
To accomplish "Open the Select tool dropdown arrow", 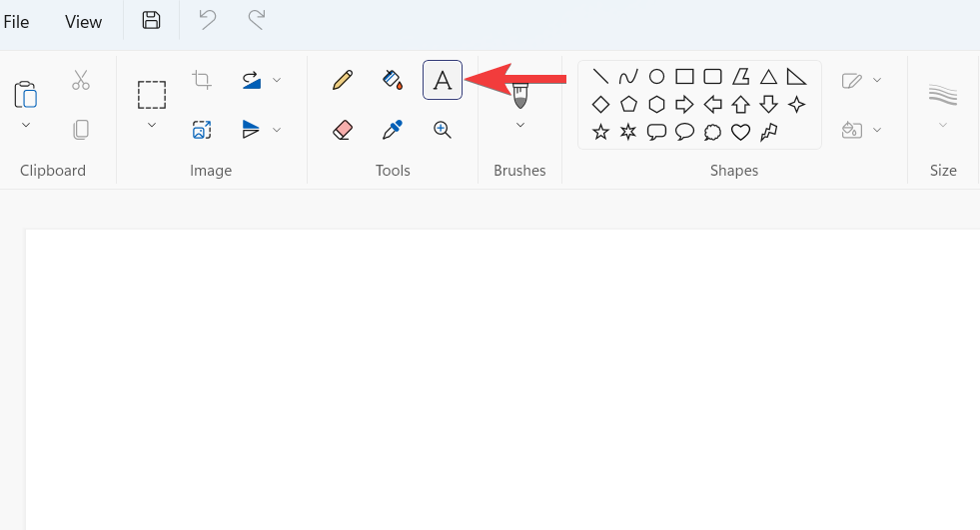I will (152, 125).
